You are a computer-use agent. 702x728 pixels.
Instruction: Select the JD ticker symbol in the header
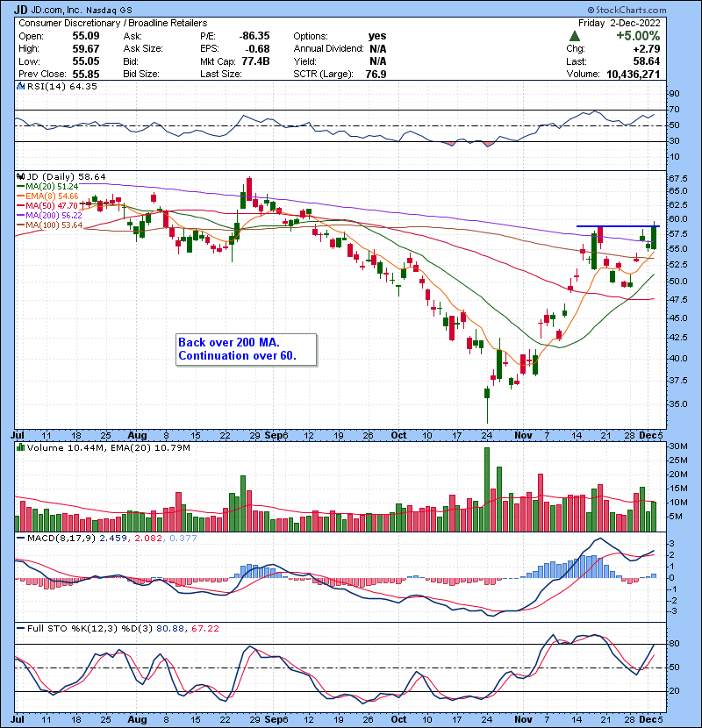click(20, 10)
